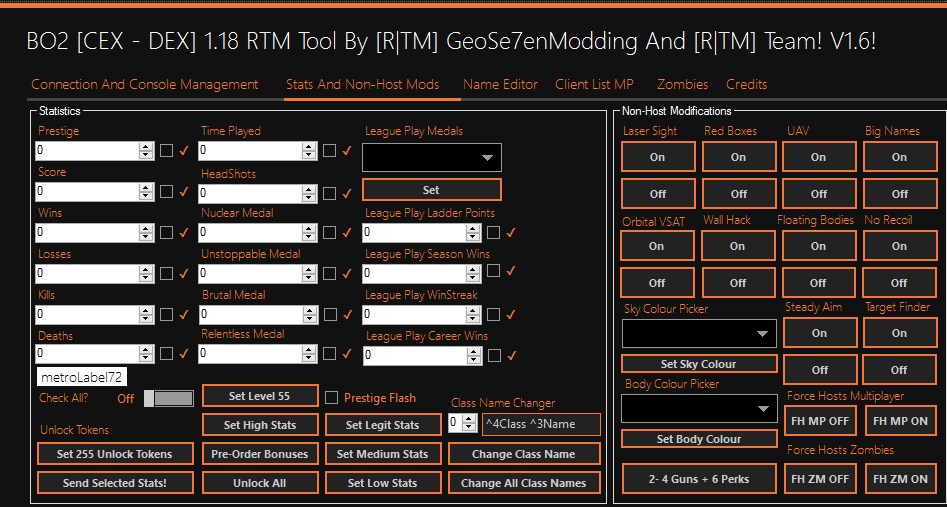Enable the Prestige Flash checkbox
Image resolution: width=947 pixels, height=507 pixels.
[x=331, y=398]
